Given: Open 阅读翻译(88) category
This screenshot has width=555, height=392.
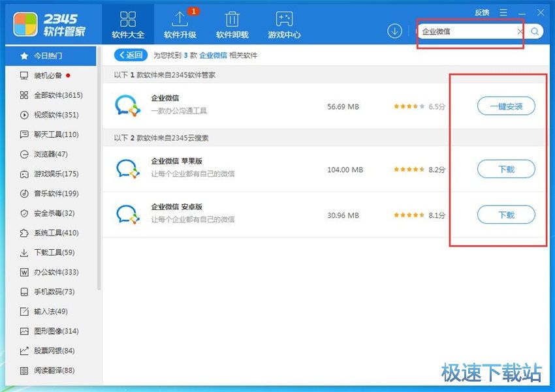Looking at the screenshot, I should click(x=51, y=370).
